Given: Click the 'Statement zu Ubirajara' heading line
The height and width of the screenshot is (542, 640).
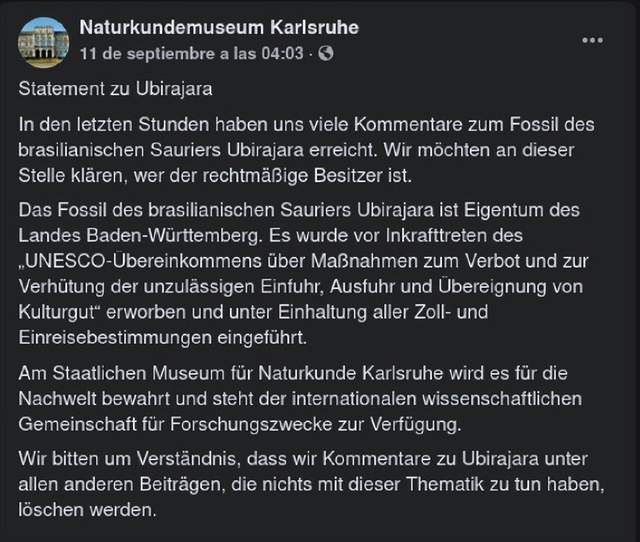Looking at the screenshot, I should [116, 89].
